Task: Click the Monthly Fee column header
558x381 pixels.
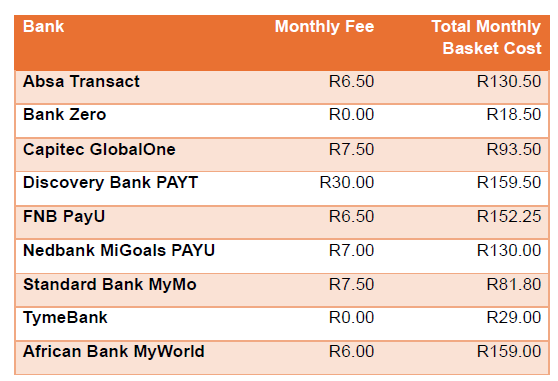Action: tap(324, 27)
